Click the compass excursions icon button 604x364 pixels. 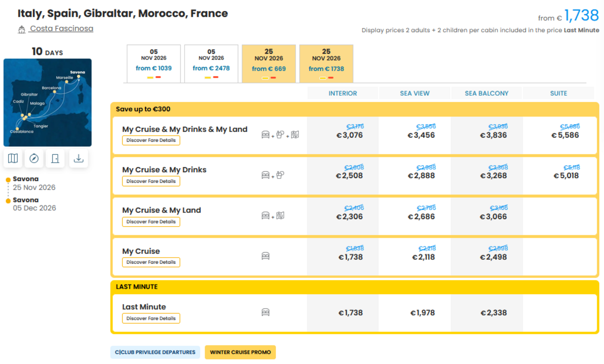pyautogui.click(x=34, y=158)
